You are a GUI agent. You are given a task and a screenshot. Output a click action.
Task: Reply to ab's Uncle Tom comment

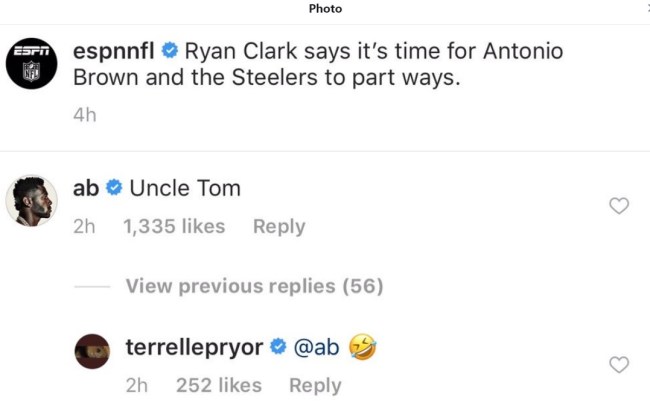(279, 227)
